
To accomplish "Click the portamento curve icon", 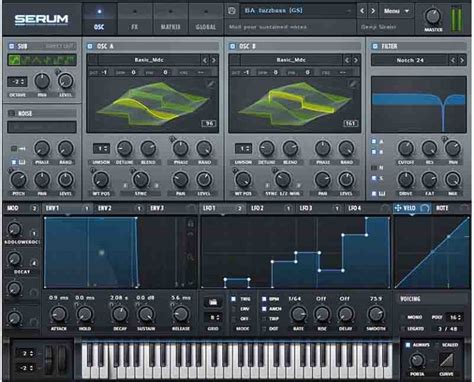I will (x=446, y=361).
